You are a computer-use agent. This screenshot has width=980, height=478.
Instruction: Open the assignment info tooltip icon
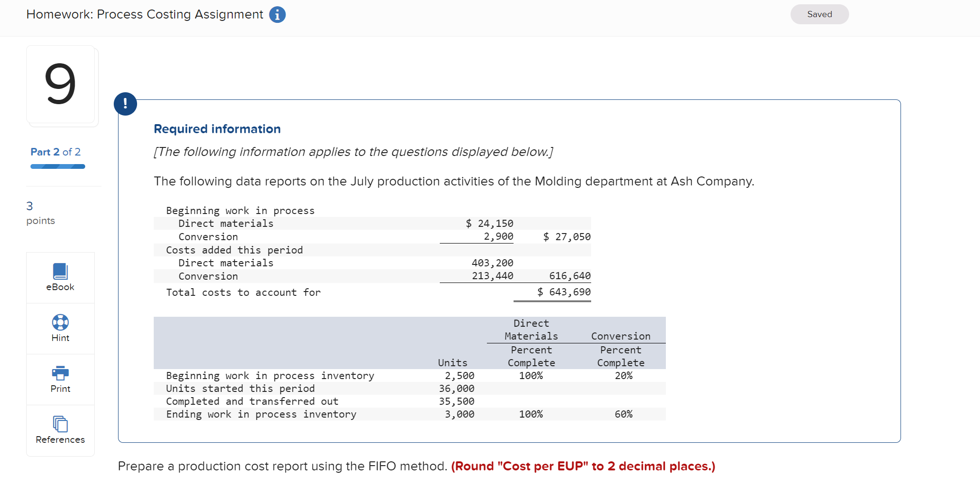coord(277,14)
